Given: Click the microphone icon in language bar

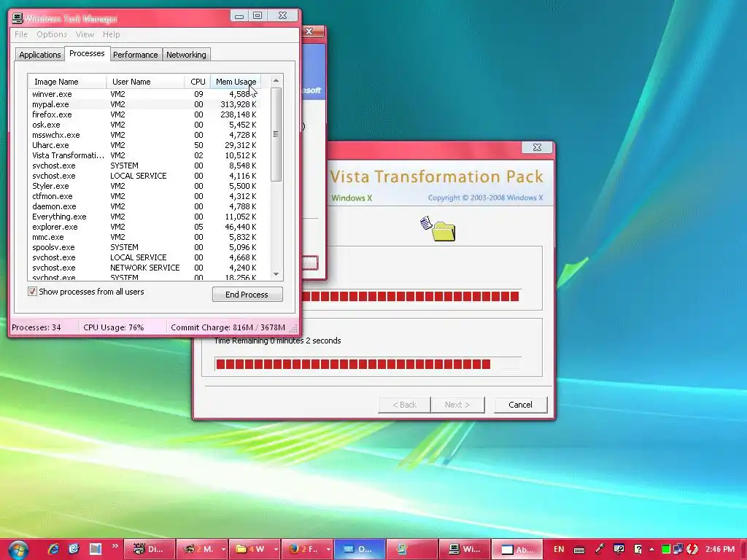Looking at the screenshot, I should 600,550.
